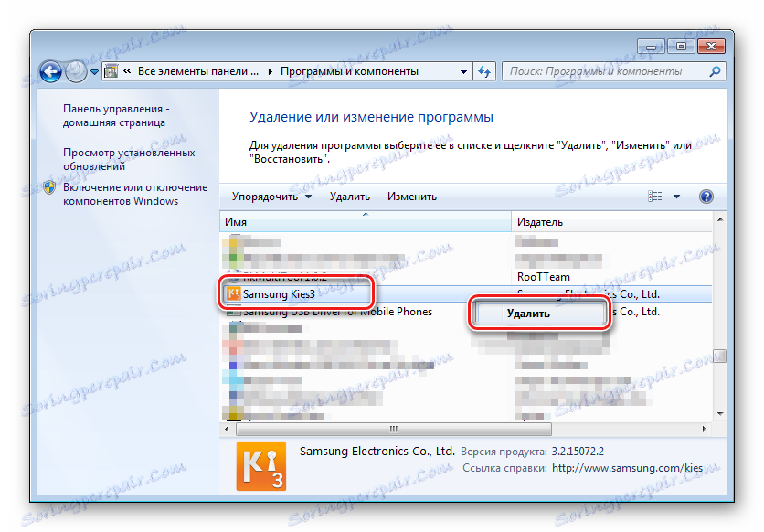This screenshot has width=764, height=532.
Task: Sort by the 'Имя' column header
Action: point(365,221)
